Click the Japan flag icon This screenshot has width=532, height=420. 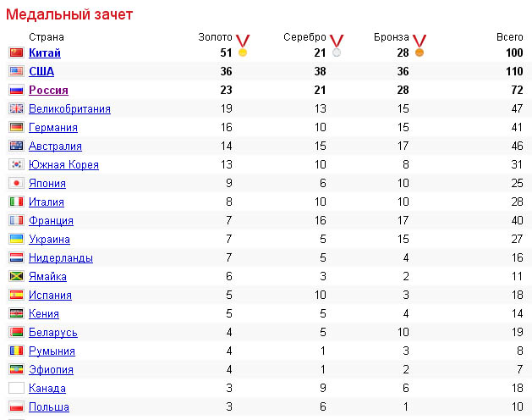(x=16, y=183)
